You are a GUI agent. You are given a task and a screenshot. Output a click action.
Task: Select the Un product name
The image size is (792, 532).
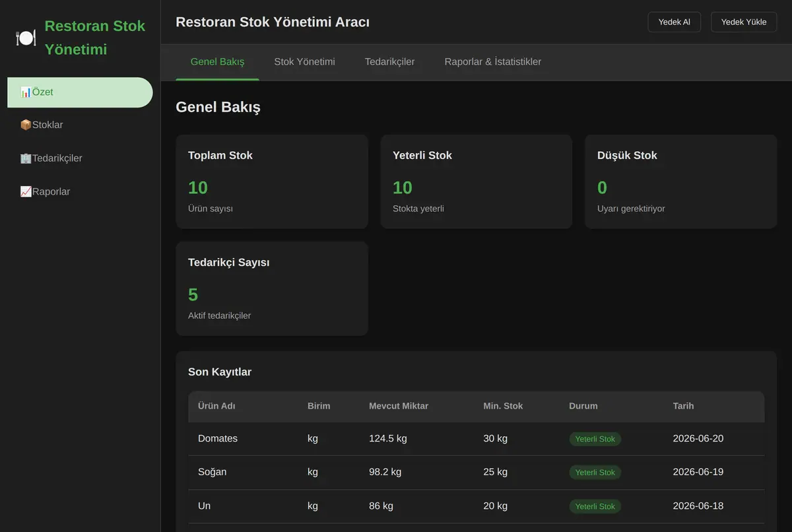click(204, 506)
